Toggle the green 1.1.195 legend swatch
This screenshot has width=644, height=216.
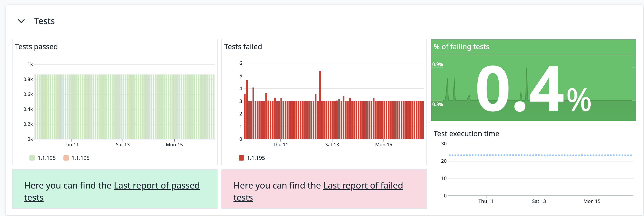coord(32,158)
